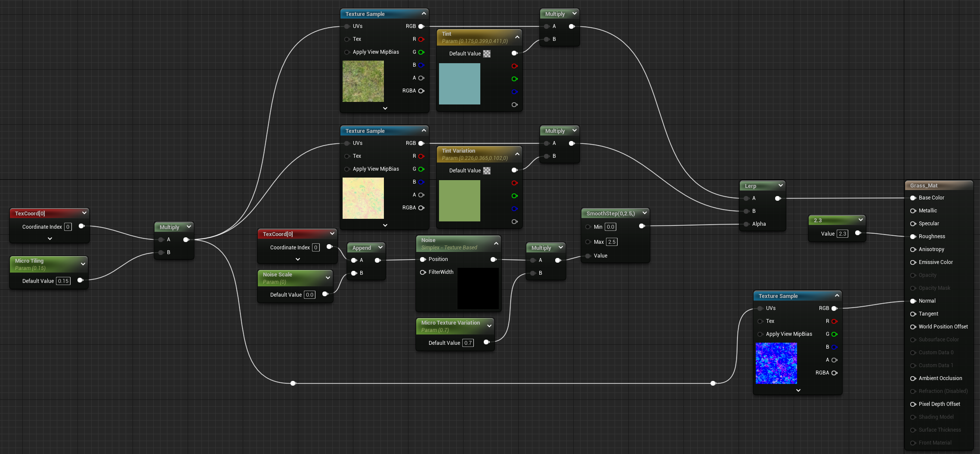Click the Tint Default Value checker icon
The image size is (980, 454).
(487, 54)
